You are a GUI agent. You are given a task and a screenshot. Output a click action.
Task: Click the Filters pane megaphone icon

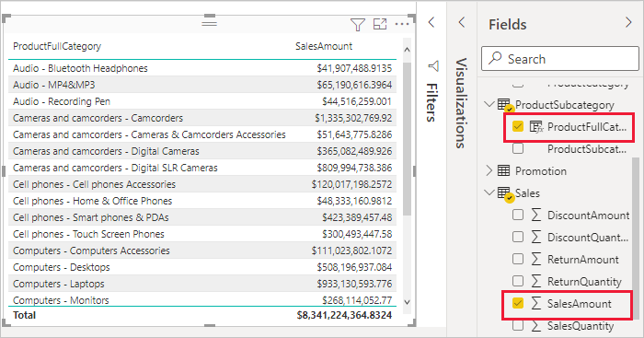[433, 66]
